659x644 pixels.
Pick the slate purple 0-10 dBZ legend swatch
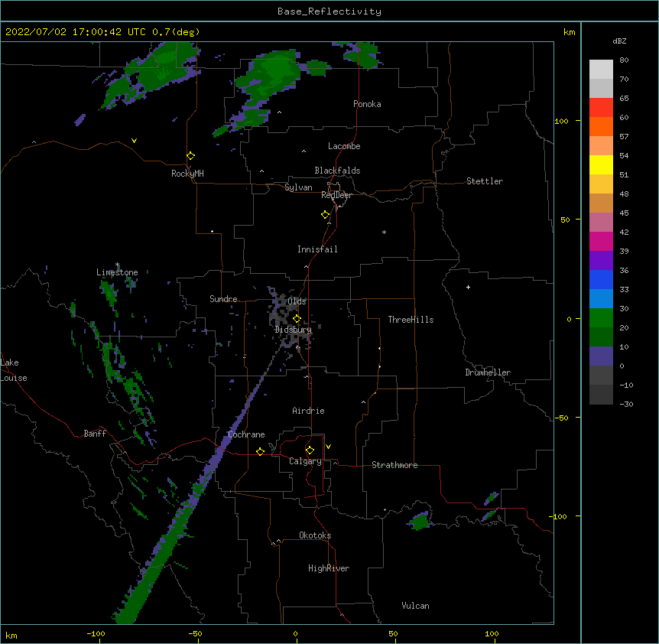601,356
